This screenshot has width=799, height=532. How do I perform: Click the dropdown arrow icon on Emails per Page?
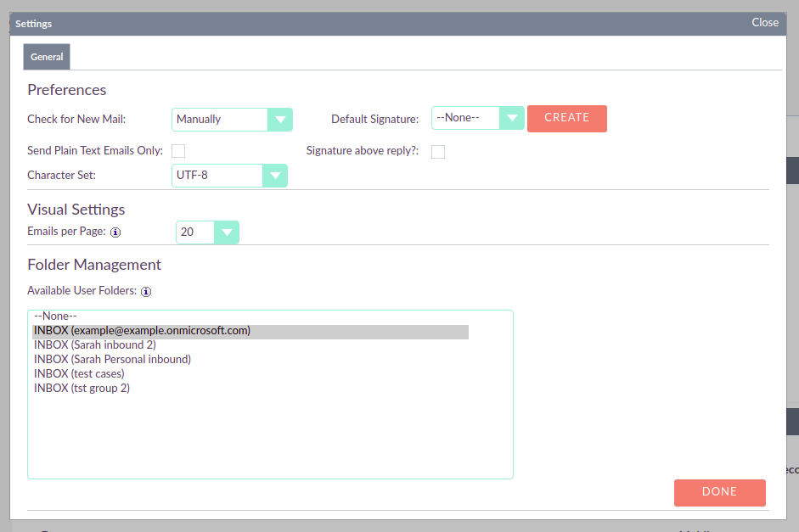225,231
